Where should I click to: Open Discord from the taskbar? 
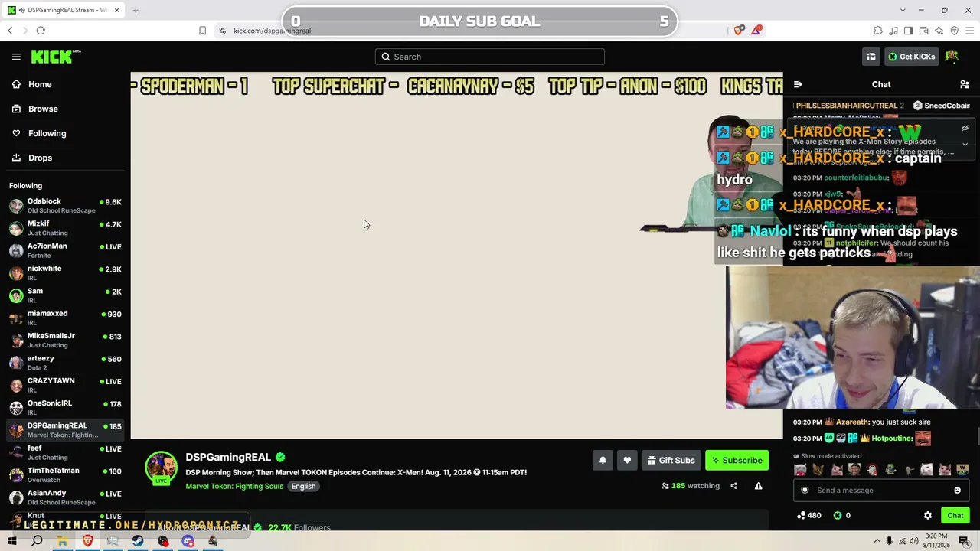click(188, 542)
